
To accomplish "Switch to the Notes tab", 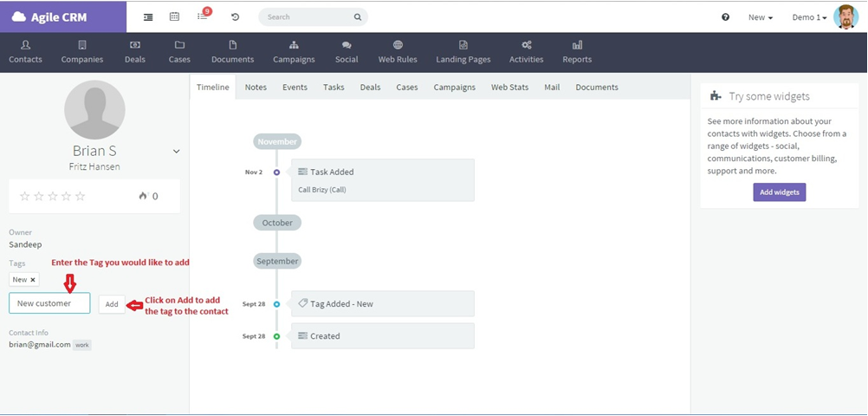I will pyautogui.click(x=256, y=87).
